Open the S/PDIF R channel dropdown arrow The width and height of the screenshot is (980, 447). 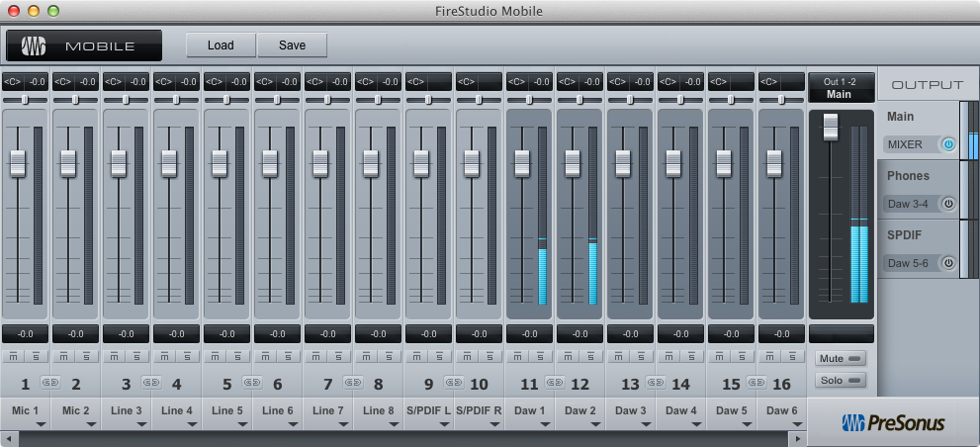click(495, 424)
